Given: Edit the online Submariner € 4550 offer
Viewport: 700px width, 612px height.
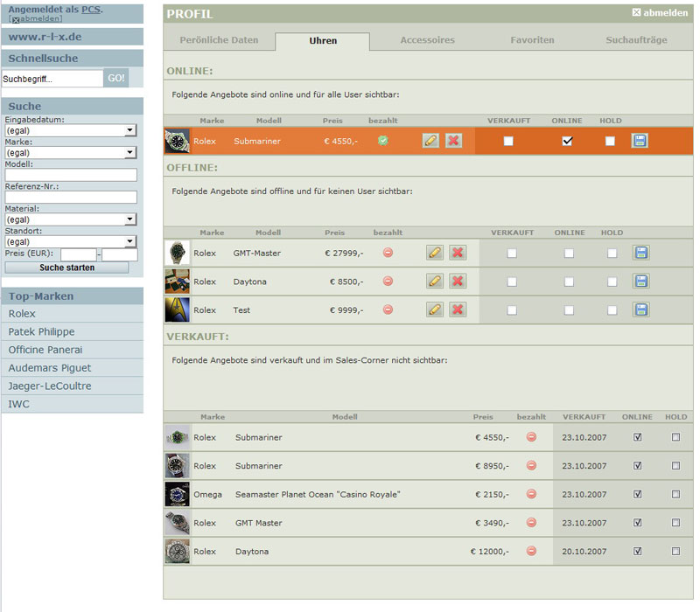Looking at the screenshot, I should (x=430, y=141).
